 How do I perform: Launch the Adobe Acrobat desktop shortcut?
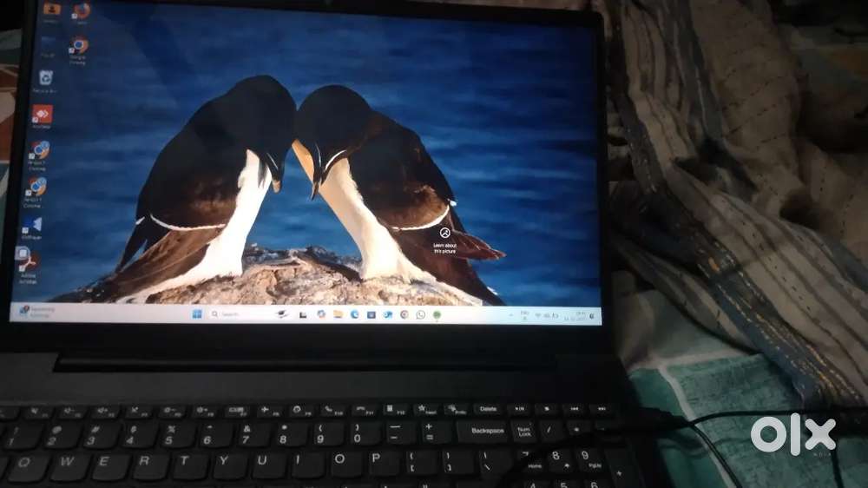point(27,267)
